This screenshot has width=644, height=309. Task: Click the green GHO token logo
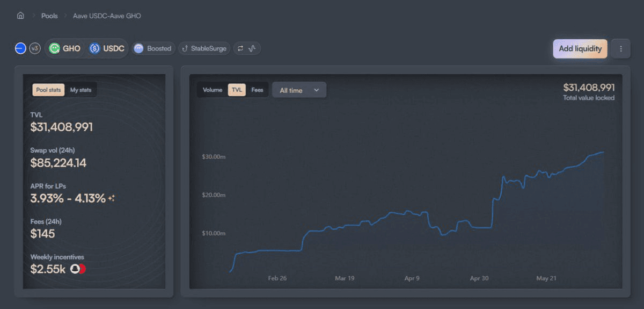pos(54,48)
